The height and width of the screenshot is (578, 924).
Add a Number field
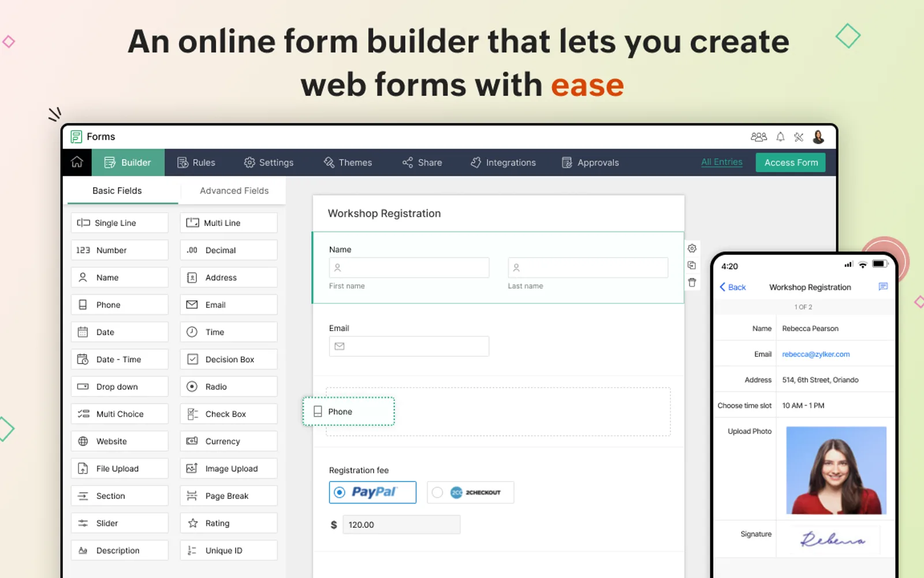click(120, 250)
